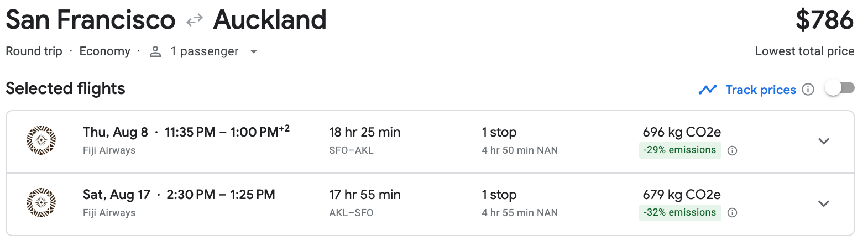This screenshot has width=868, height=251.
Task: Click the -29% emissions badge
Action: click(x=679, y=150)
